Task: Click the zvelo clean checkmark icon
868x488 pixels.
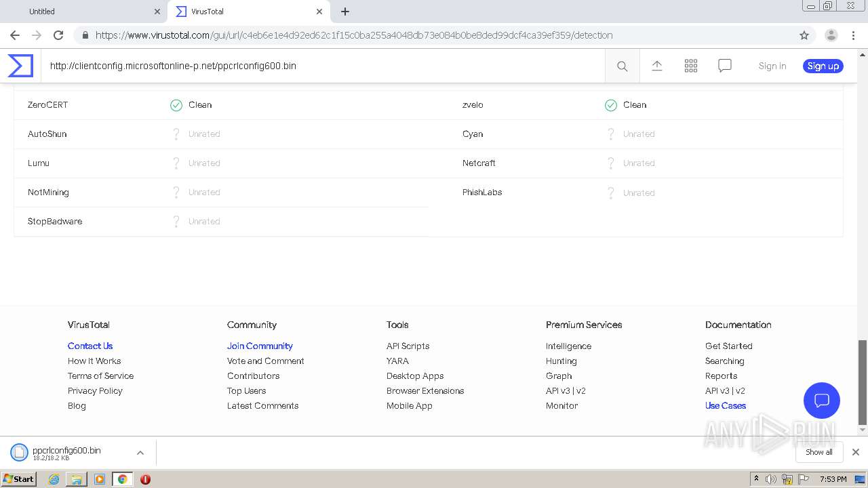Action: click(x=611, y=105)
